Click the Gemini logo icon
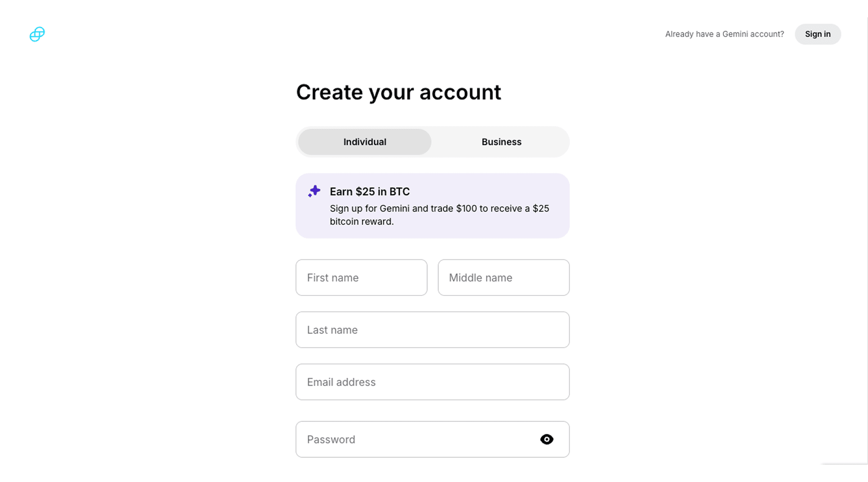The width and height of the screenshot is (868, 482). coord(37,34)
